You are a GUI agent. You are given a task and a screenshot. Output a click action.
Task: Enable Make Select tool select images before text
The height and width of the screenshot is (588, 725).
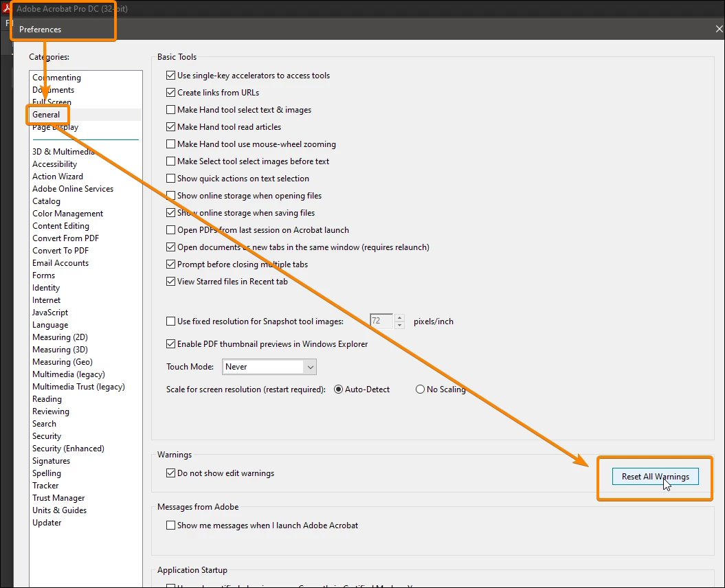pos(170,161)
